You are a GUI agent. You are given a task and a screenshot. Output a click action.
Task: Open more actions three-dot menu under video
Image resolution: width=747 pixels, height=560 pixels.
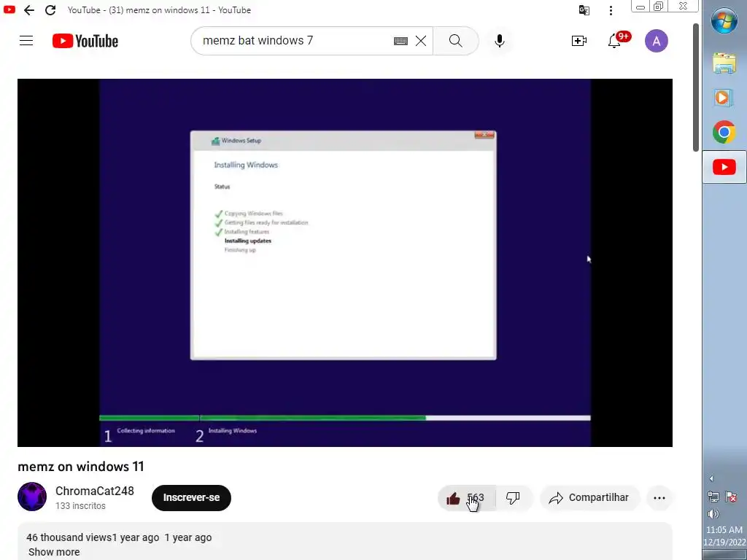(659, 498)
